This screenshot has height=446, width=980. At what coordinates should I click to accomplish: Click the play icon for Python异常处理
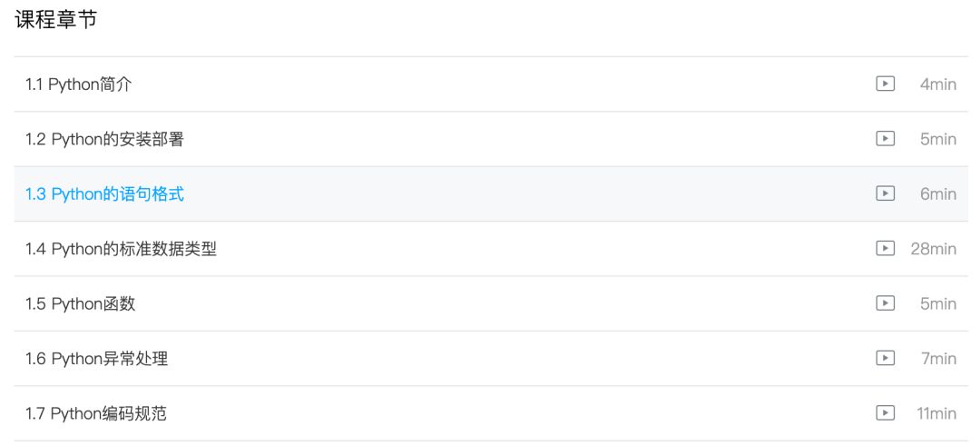pos(885,359)
